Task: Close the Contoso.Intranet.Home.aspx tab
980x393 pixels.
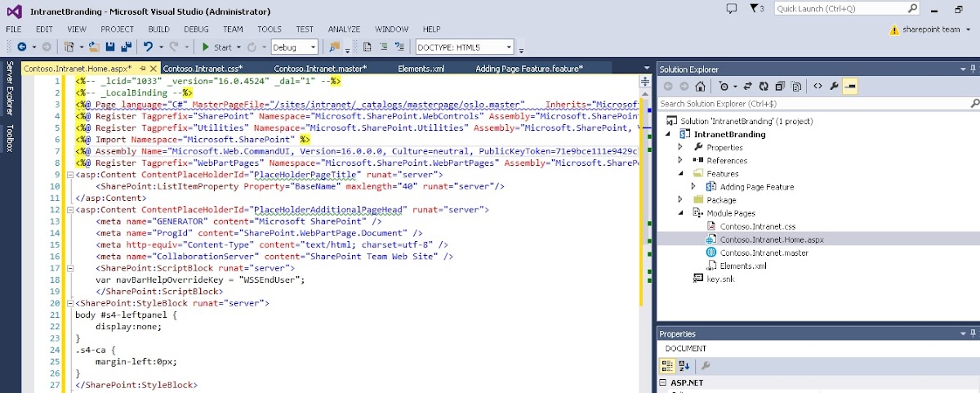Action: (154, 69)
